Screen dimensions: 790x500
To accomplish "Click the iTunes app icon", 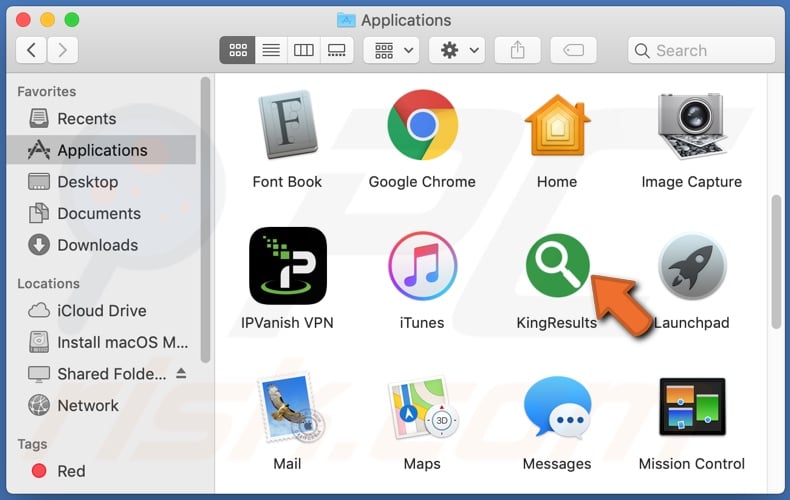I will point(422,266).
